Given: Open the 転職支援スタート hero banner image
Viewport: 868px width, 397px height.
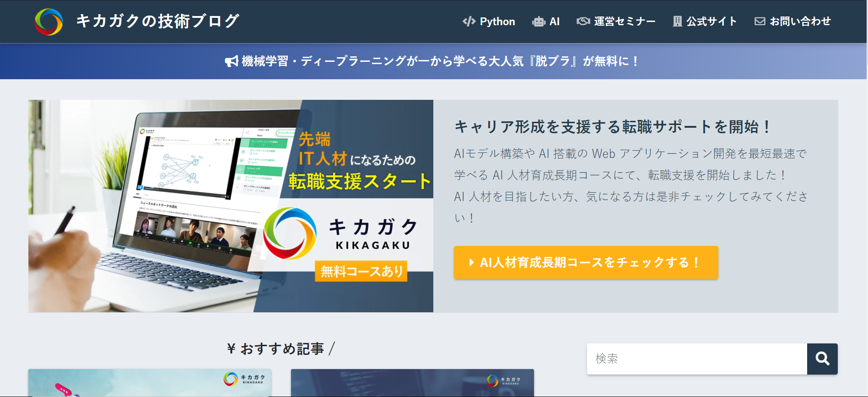Looking at the screenshot, I should coord(231,206).
